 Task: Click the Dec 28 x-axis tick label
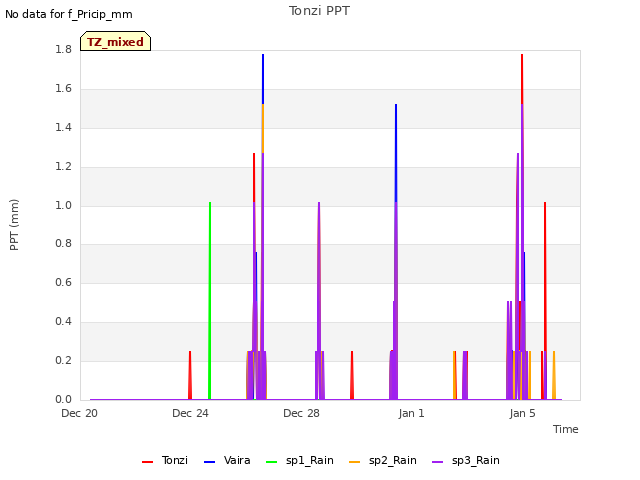(x=301, y=413)
